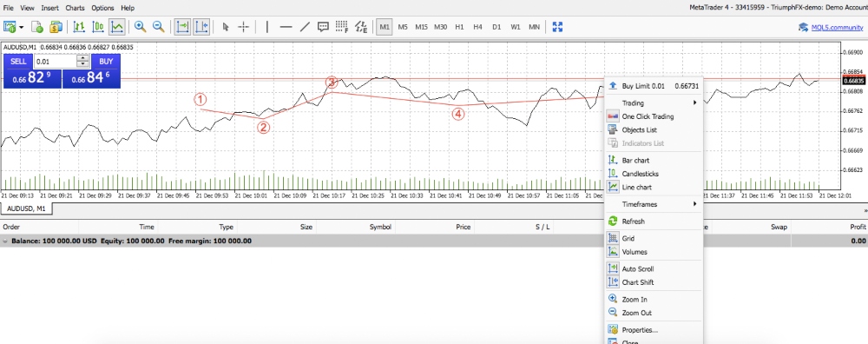Click the SELL button
Screen dimensions: 868x344
[x=18, y=62]
